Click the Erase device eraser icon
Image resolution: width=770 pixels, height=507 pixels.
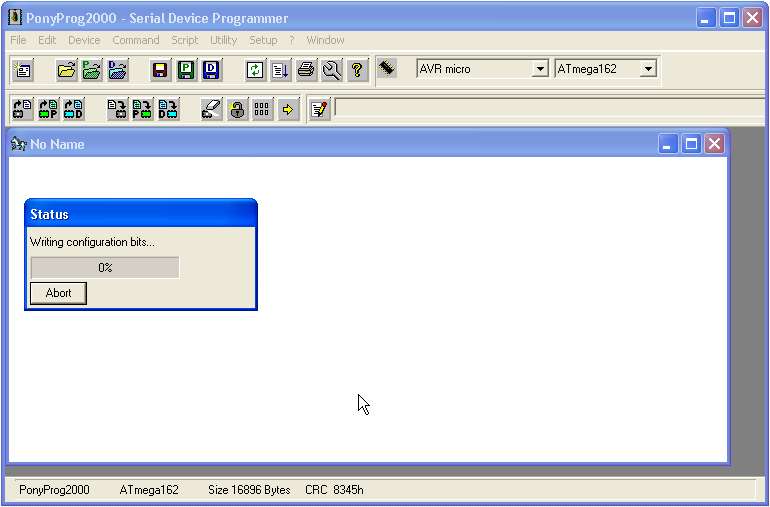[x=211, y=109]
